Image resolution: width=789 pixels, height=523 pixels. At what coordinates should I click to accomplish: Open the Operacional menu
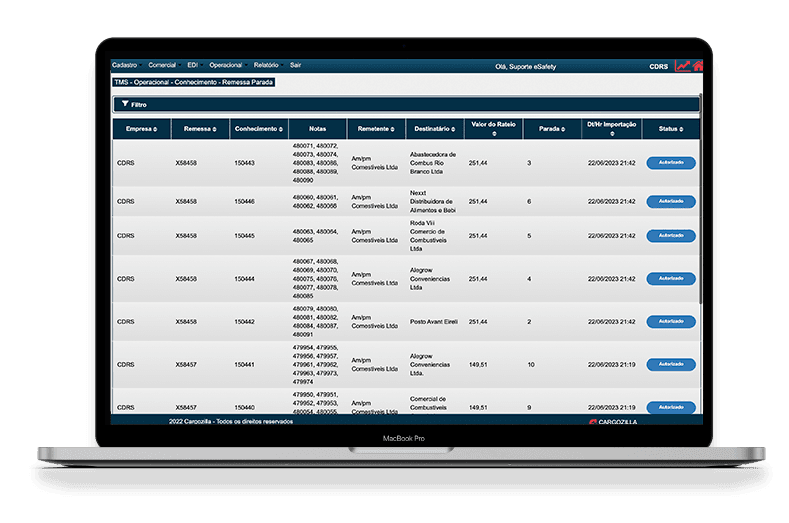click(226, 65)
